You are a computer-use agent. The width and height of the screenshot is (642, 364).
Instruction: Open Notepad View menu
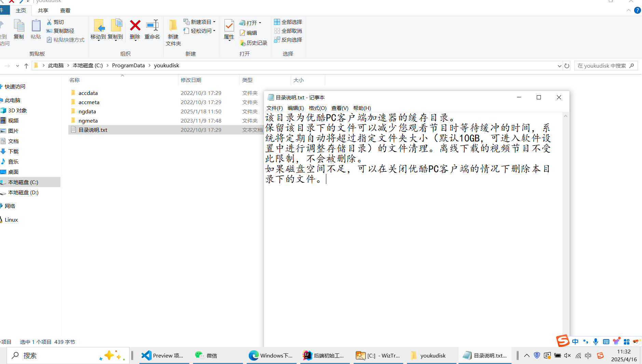340,108
